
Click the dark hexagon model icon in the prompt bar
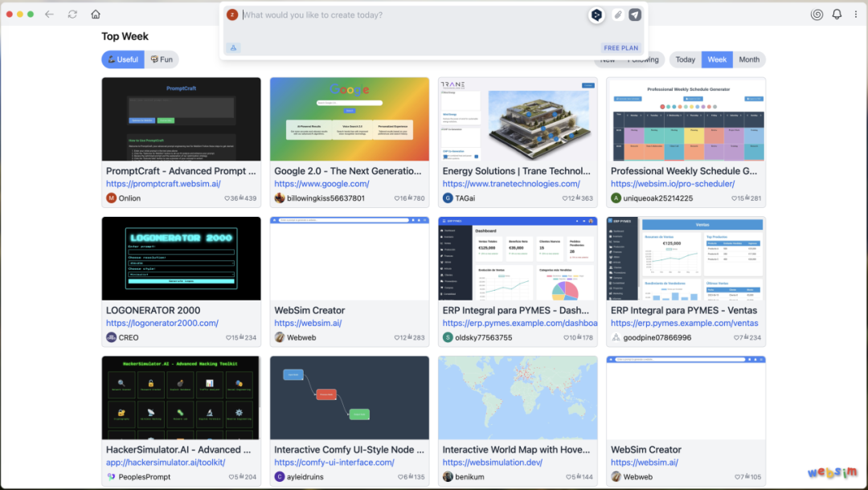coord(596,15)
